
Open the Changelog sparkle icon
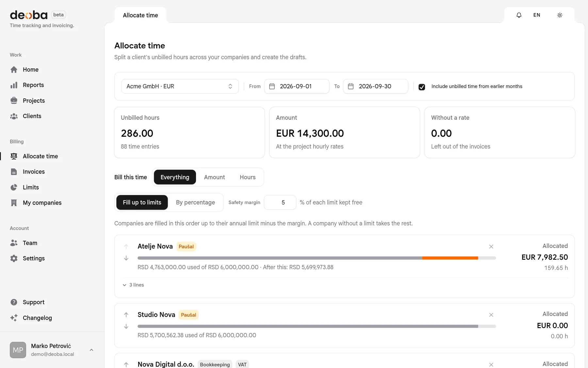pyautogui.click(x=14, y=318)
